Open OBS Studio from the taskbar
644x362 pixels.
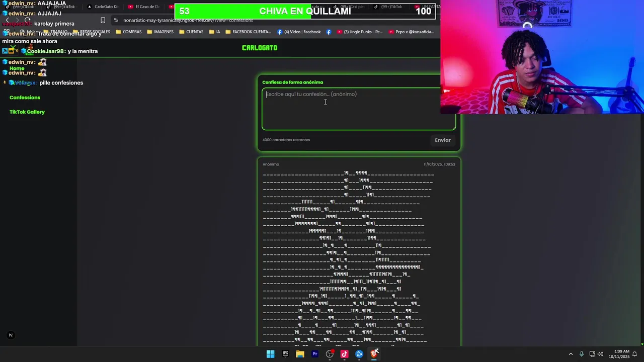(x=330, y=354)
